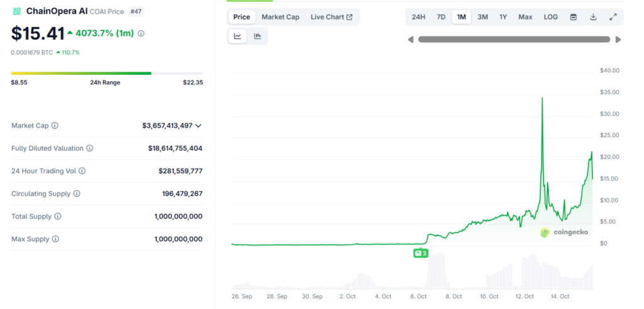This screenshot has width=644, height=309.
Task: Switch to line chart view icon
Action: click(237, 36)
